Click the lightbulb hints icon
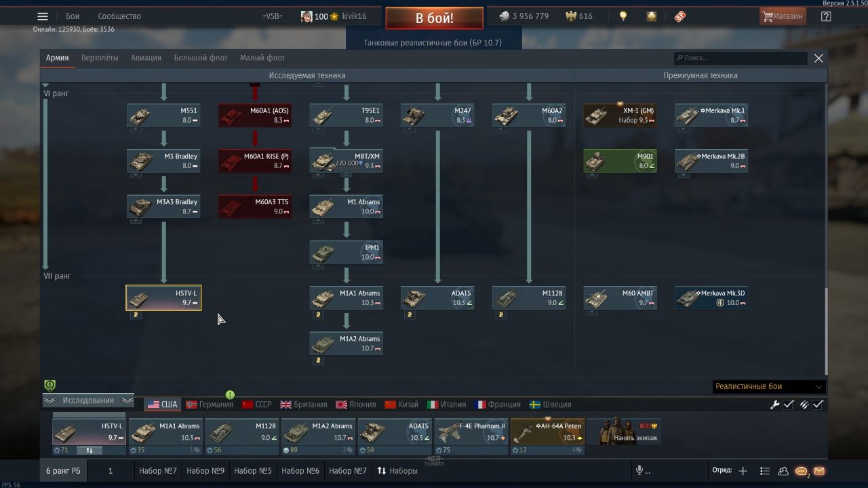 [x=623, y=16]
